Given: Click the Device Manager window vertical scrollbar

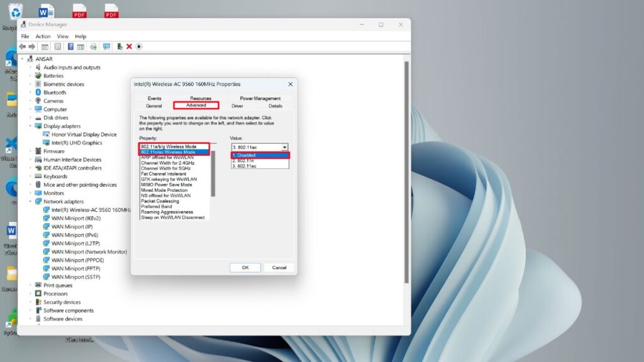Looking at the screenshot, I should point(407,172).
